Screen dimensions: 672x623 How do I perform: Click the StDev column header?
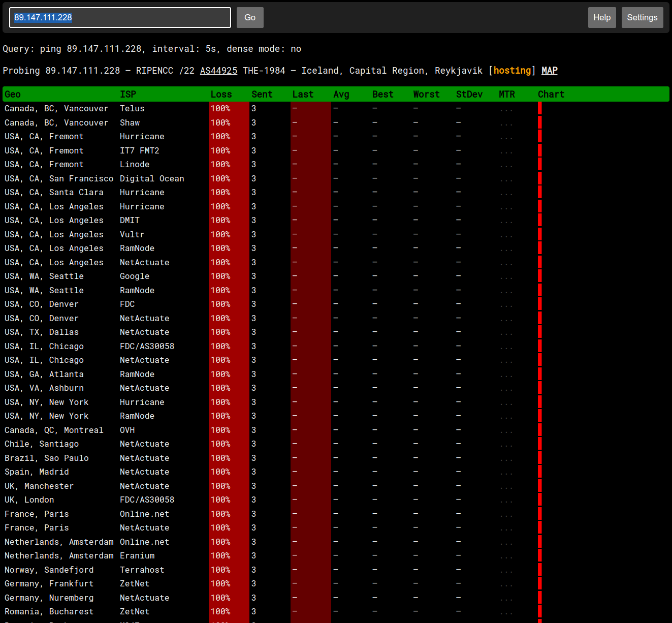click(x=469, y=94)
